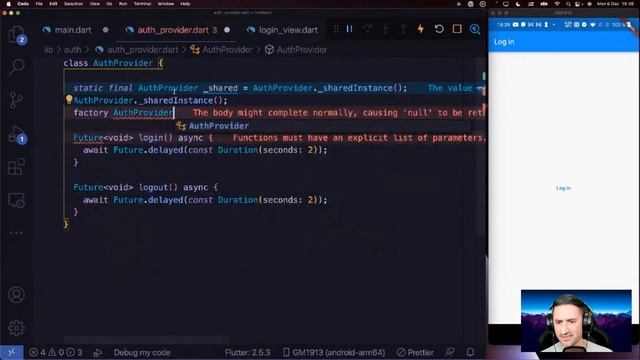Click the debug Step Over button
The height and width of the screenshot is (360, 640).
[x=367, y=29]
